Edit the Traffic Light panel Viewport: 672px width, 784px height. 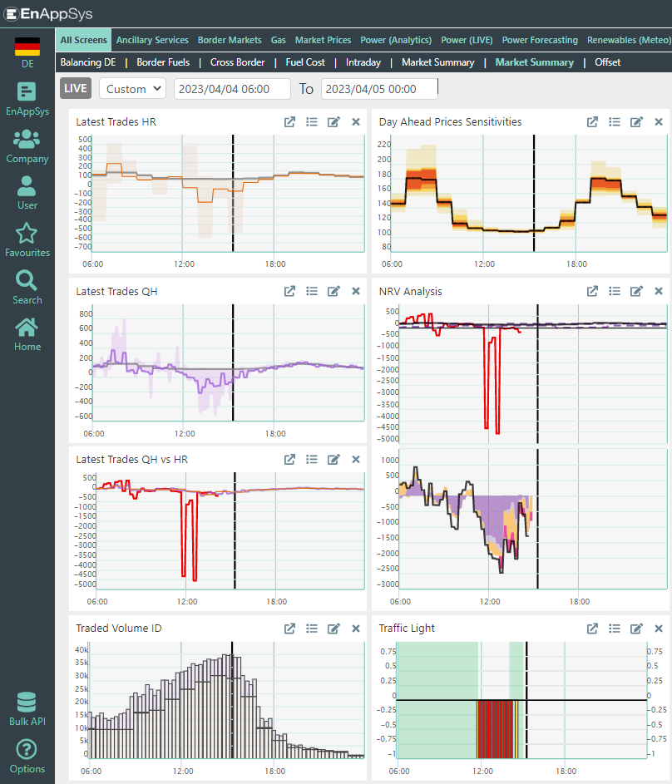tap(636, 629)
